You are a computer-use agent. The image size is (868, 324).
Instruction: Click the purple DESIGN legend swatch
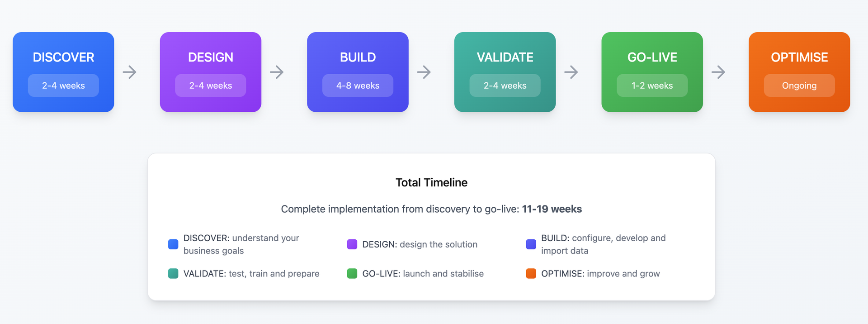tap(352, 244)
